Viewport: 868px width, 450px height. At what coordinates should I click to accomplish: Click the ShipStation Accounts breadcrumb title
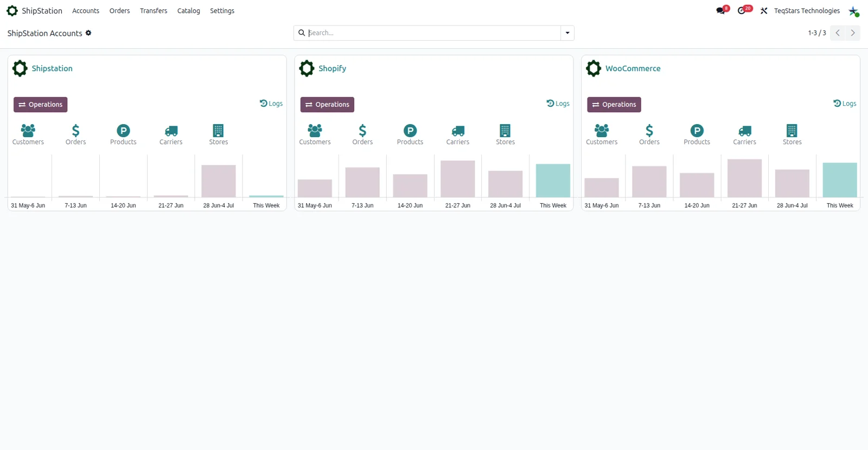44,33
